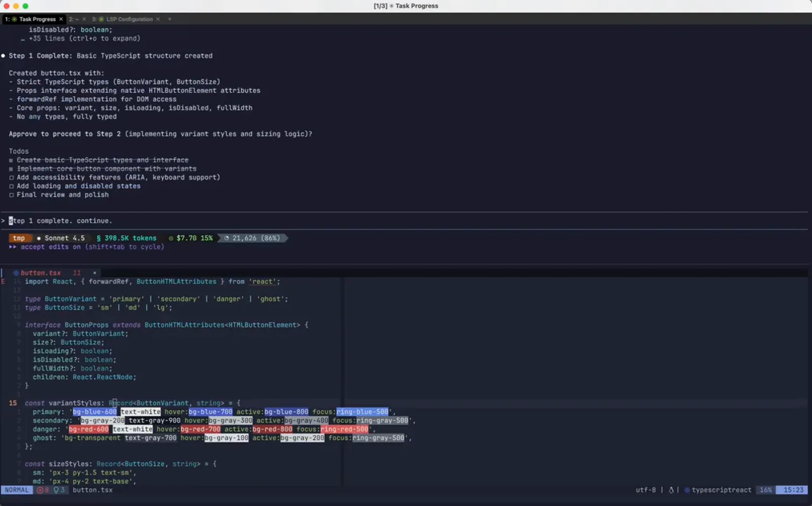Screen dimensions: 812x506
Task: Click the completed todo 'Create basic TypeScript types' checkbox
Action: [x=11, y=160]
